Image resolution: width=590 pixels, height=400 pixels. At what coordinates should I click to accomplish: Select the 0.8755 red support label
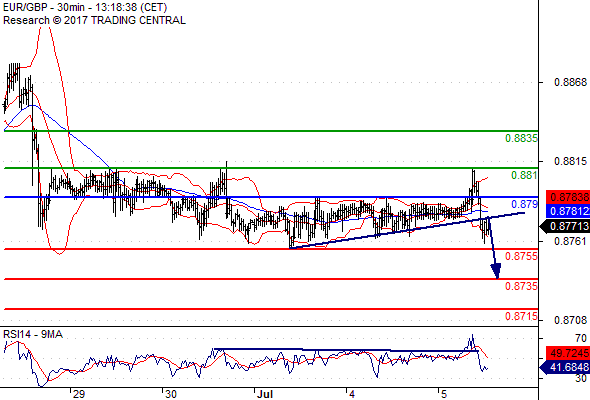[x=521, y=256]
